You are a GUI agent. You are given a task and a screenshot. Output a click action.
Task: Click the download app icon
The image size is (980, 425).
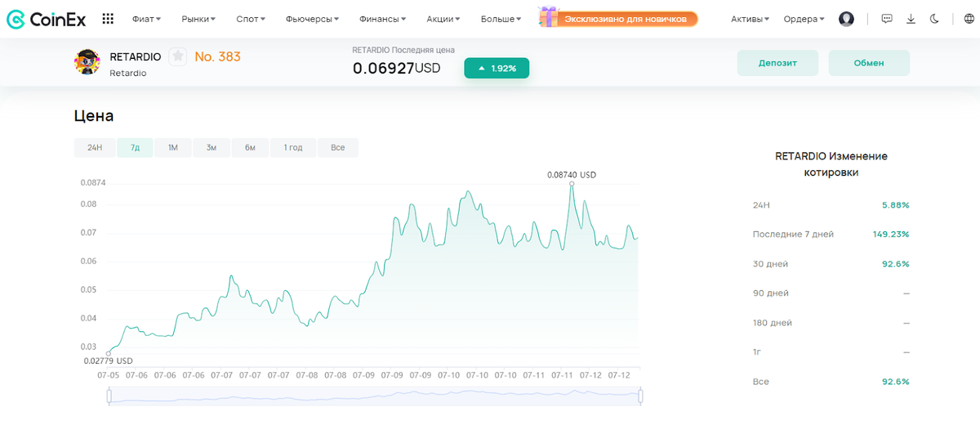[x=911, y=18]
